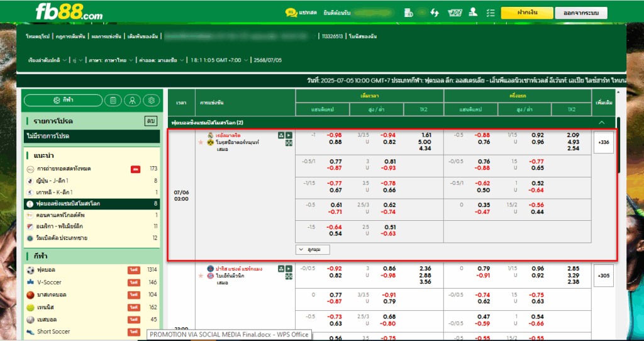Open the ผลการแข่งขัน results menu
Screen dimensions: 644x341
coord(105,36)
